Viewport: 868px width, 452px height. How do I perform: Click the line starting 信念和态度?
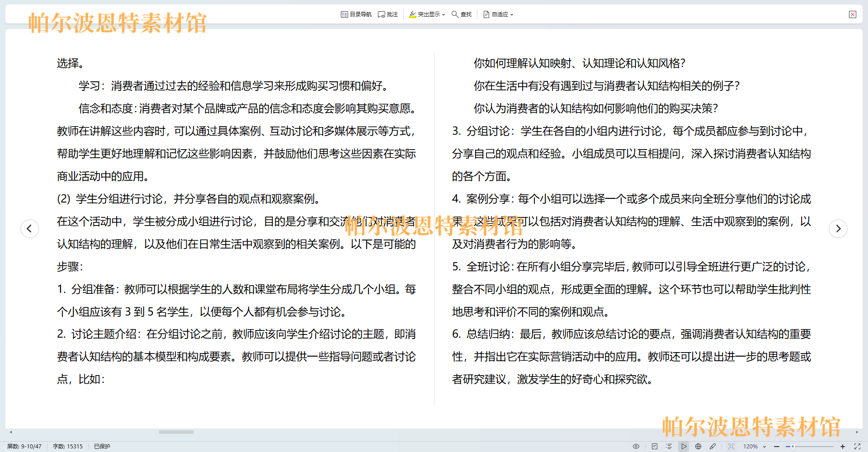pyautogui.click(x=247, y=108)
